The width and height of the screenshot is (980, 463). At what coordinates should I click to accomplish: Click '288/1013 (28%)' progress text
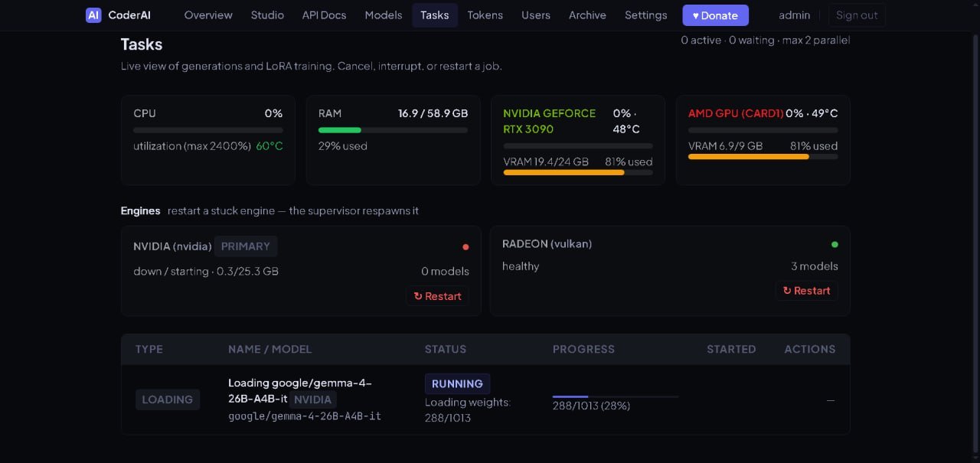591,406
